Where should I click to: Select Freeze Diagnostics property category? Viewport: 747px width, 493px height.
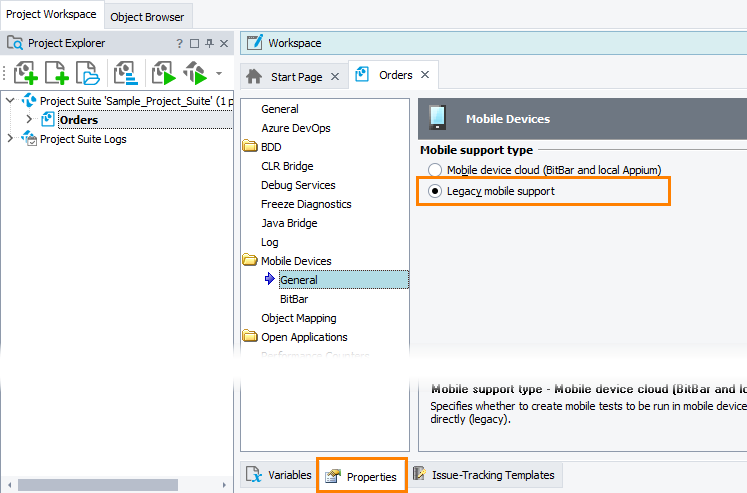[x=306, y=204]
